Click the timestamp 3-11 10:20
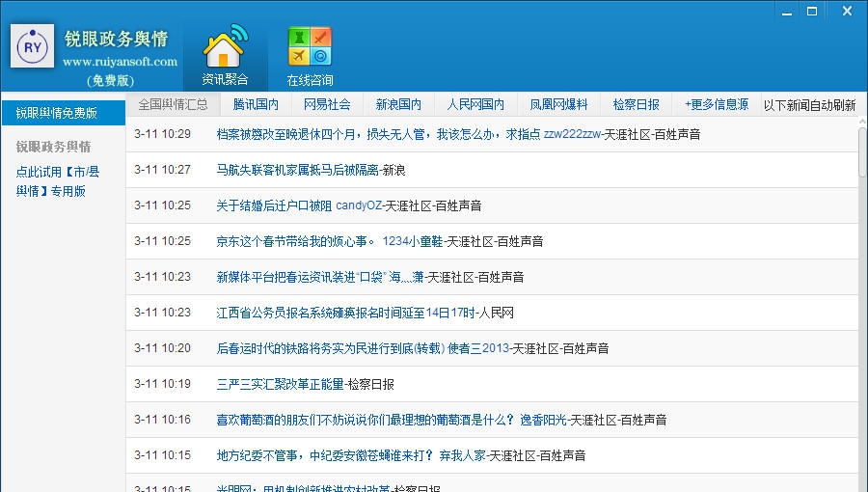Image resolution: width=868 pixels, height=492 pixels. [x=162, y=348]
